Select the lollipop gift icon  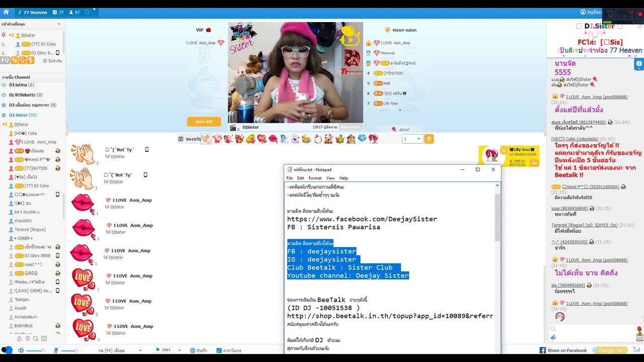click(217, 139)
